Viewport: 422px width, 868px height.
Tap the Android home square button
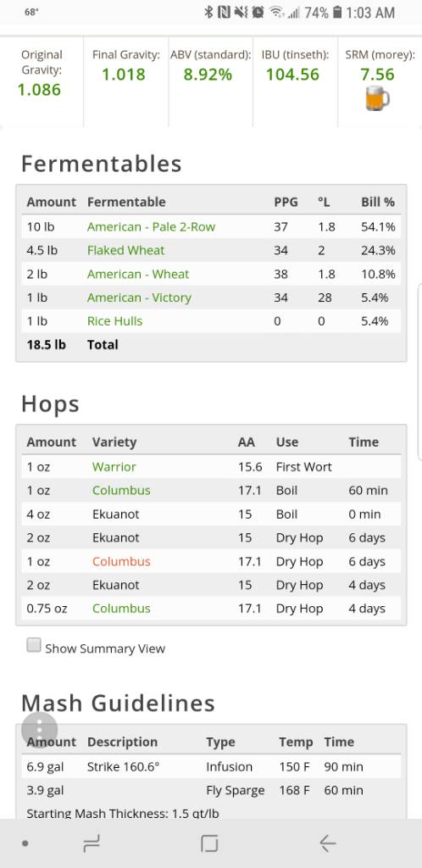coord(209,843)
